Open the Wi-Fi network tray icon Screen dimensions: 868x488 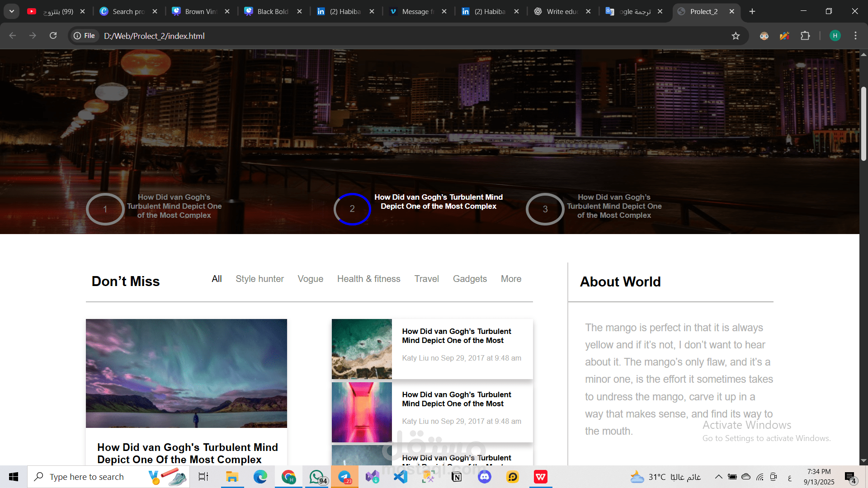(x=760, y=477)
